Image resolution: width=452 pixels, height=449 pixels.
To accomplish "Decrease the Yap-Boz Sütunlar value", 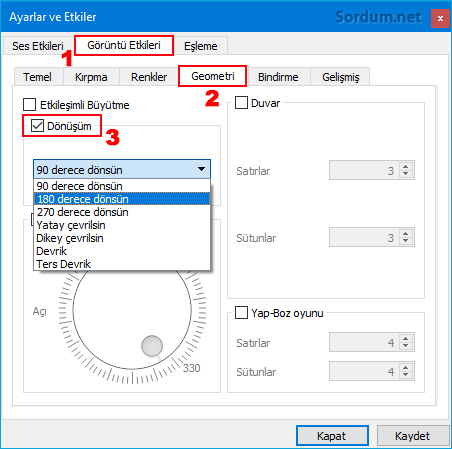I will coord(406,375).
